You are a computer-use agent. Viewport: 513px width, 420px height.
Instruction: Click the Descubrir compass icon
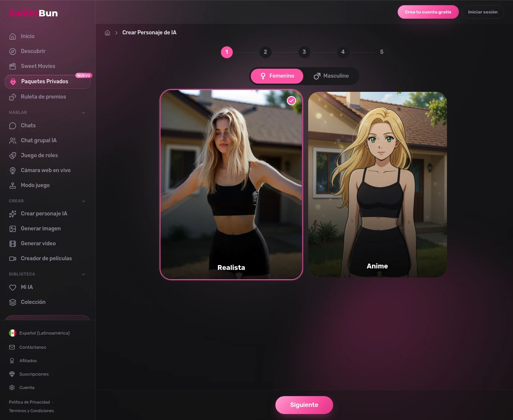point(13,51)
